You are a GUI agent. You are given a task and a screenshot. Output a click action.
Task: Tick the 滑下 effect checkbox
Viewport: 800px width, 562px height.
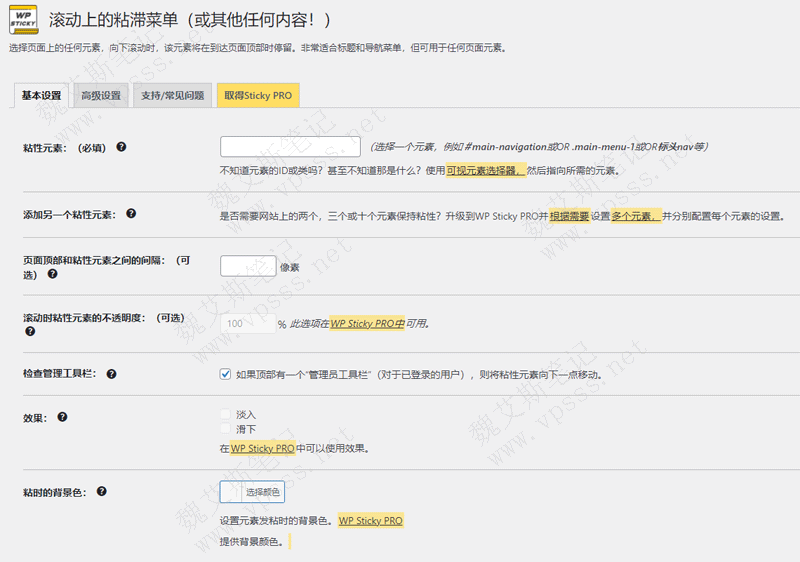225,428
